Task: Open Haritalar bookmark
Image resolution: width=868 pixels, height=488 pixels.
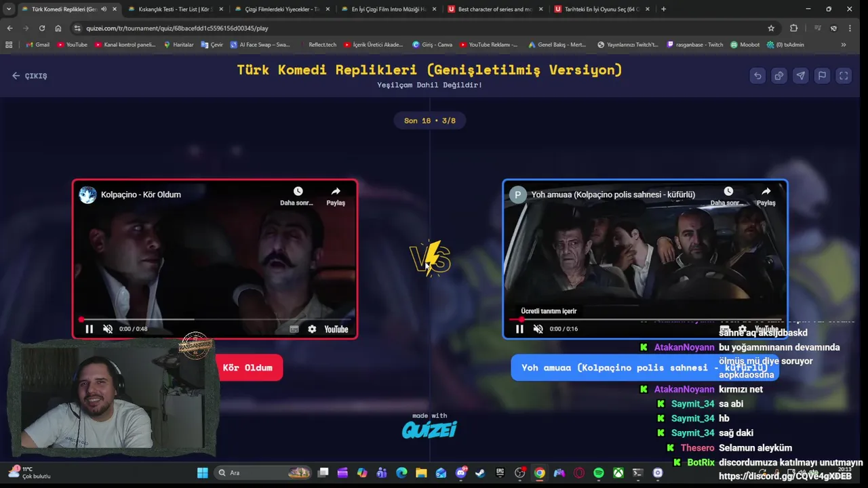Action: click(x=179, y=45)
